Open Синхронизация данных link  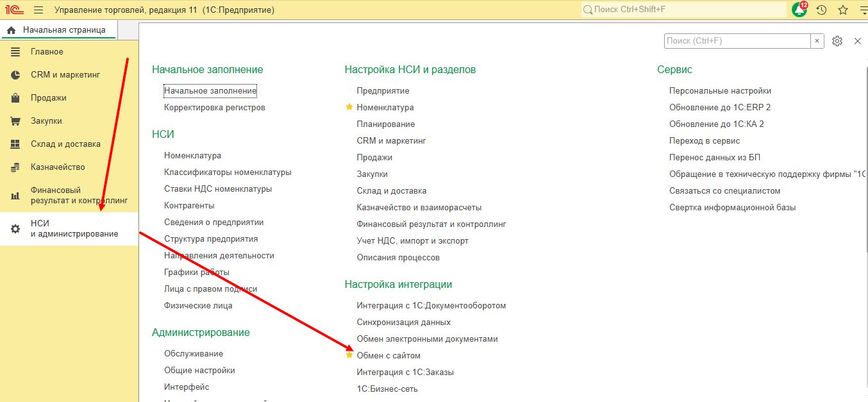tap(403, 322)
